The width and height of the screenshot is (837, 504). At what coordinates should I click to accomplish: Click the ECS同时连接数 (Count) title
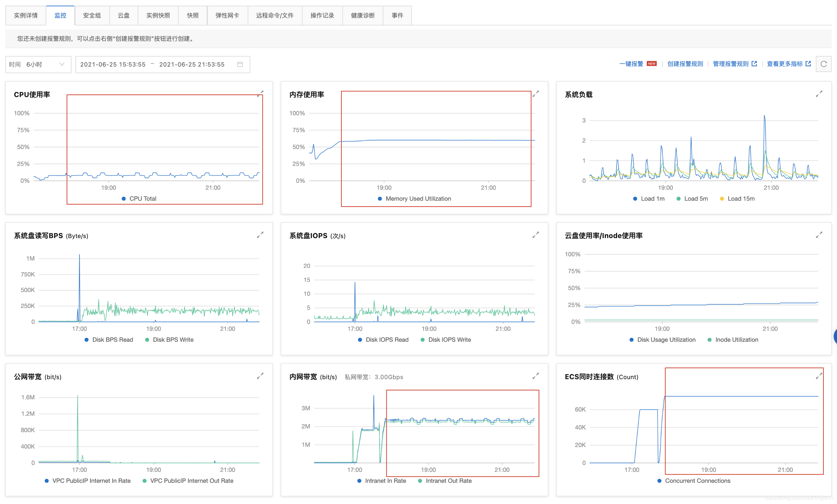click(601, 377)
